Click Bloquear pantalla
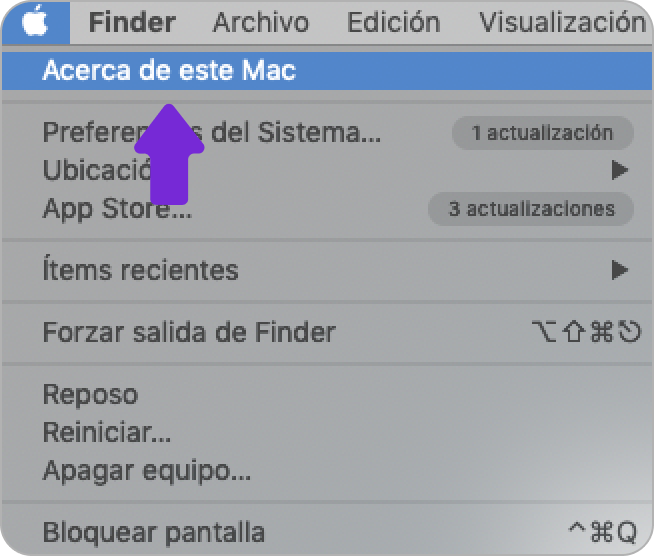 [153, 532]
